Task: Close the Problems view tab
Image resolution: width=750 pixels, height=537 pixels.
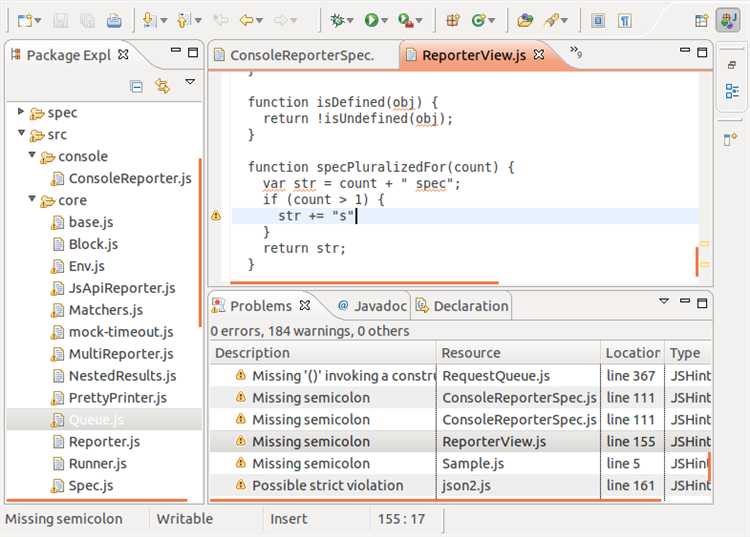Action: [x=305, y=305]
